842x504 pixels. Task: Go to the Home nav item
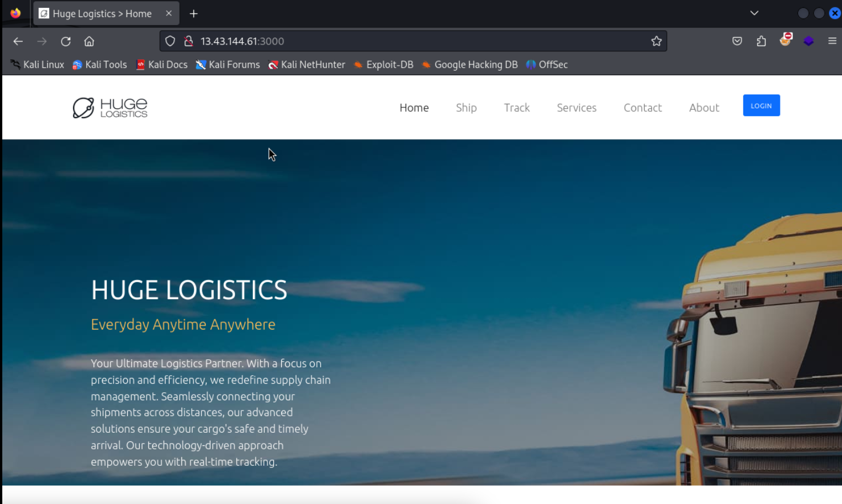click(414, 107)
